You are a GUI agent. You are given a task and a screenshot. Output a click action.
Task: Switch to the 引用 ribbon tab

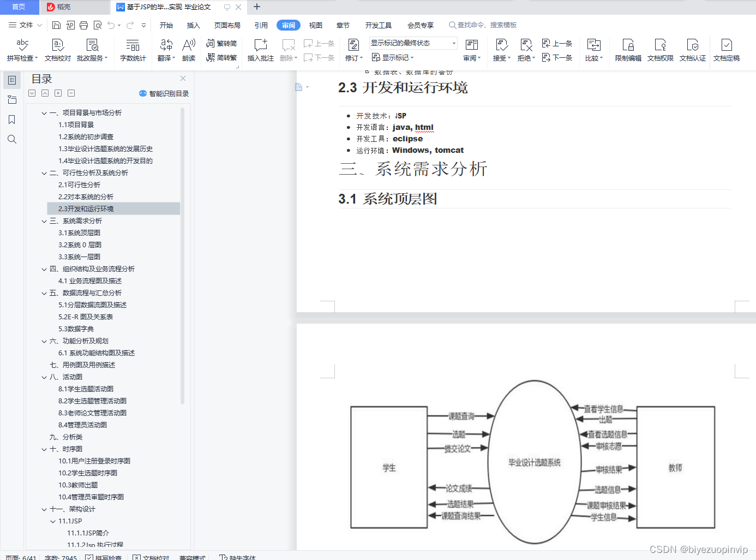(x=261, y=25)
